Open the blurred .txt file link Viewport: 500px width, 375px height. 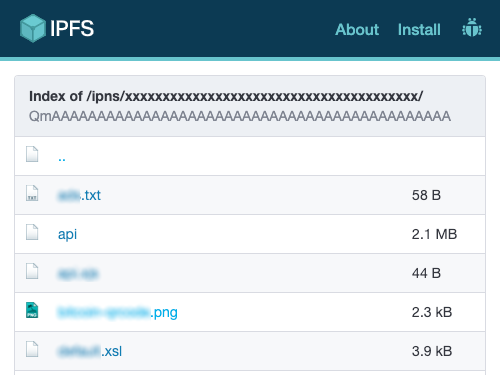pos(79,195)
